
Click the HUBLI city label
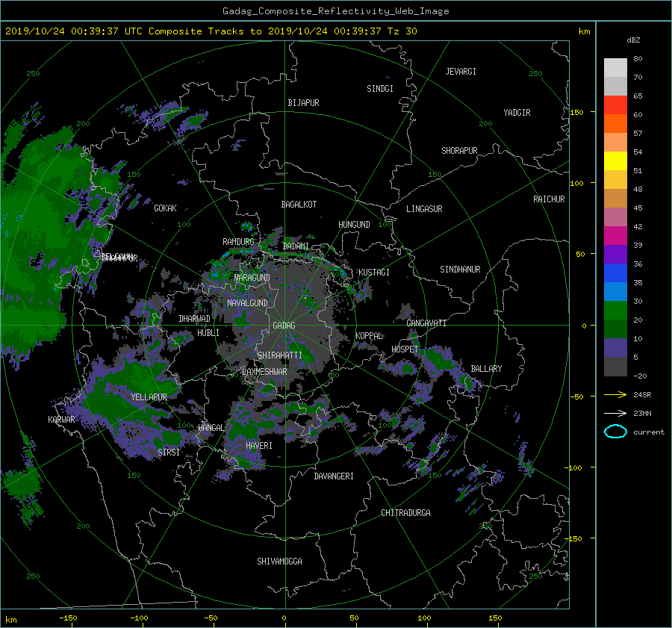(x=208, y=332)
